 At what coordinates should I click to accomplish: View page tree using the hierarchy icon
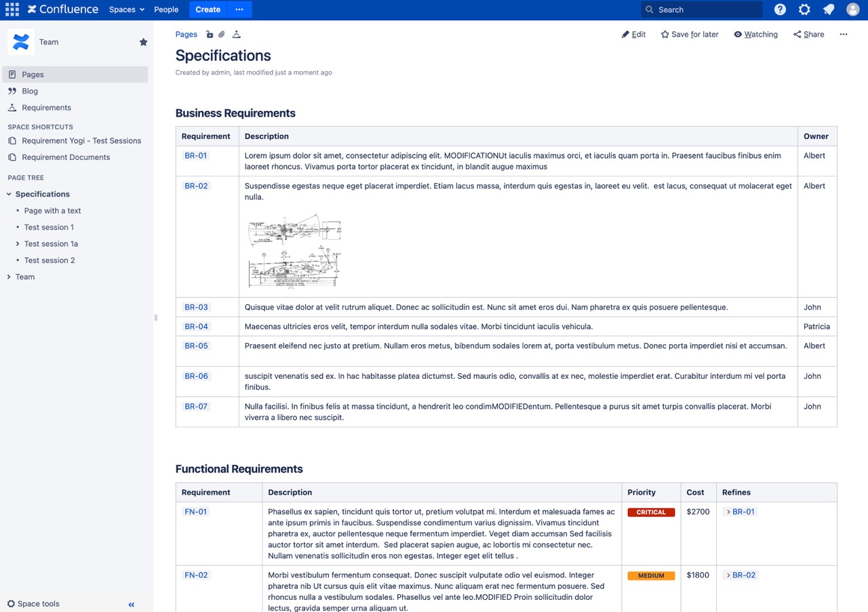coord(236,34)
